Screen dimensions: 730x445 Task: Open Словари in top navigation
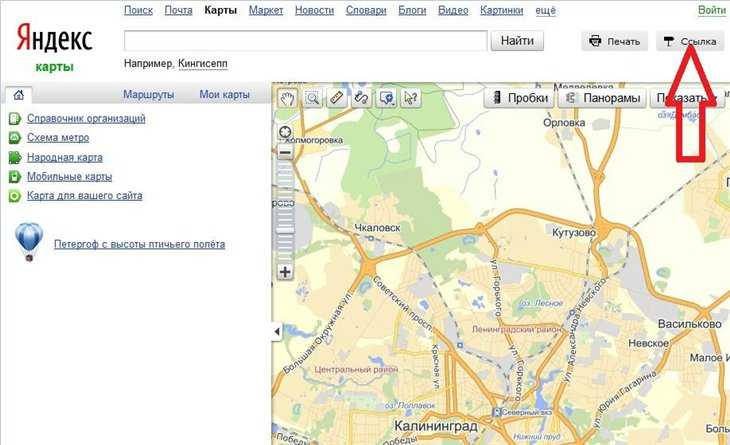pyautogui.click(x=366, y=10)
